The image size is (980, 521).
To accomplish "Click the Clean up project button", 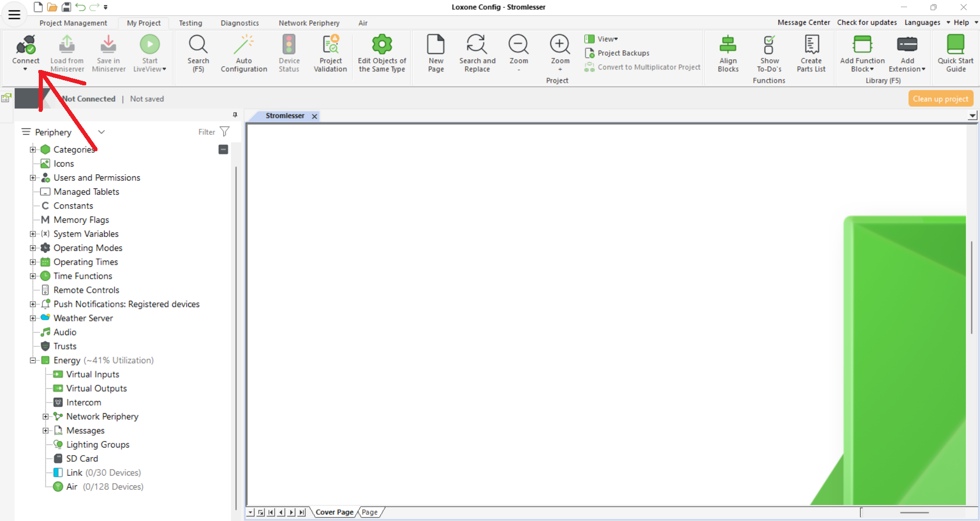I will click(940, 99).
